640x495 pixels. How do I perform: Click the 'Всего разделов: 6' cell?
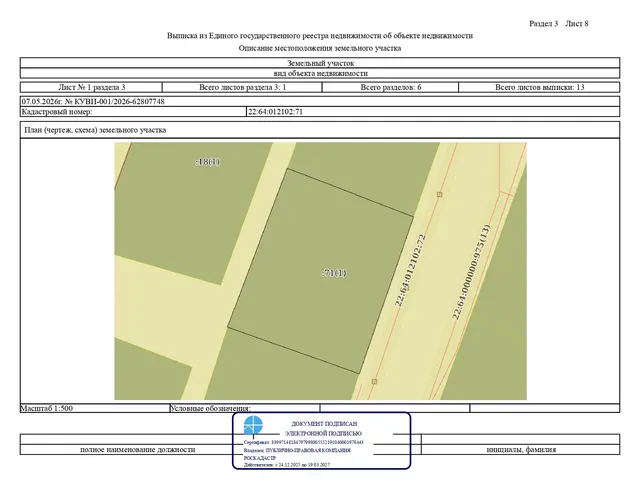click(391, 87)
